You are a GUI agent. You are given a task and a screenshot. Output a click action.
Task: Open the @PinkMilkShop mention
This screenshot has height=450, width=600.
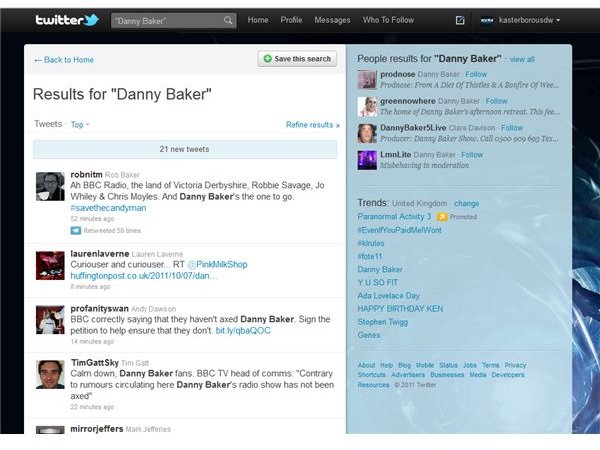point(217,264)
